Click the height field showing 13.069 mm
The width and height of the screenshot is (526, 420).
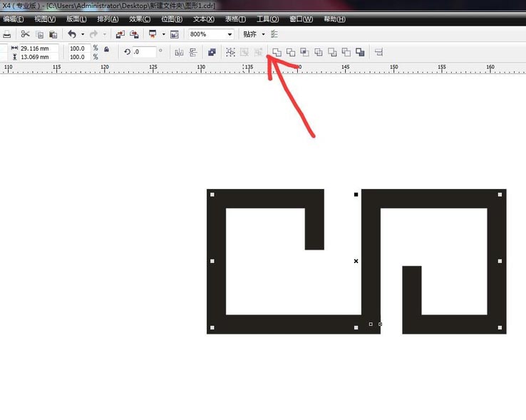pyautogui.click(x=39, y=57)
